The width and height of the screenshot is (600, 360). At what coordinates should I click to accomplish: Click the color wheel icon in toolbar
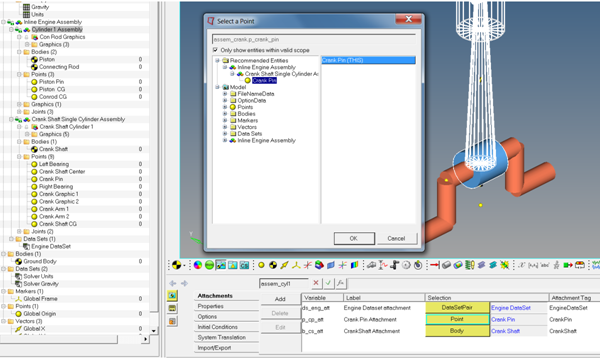(x=197, y=265)
